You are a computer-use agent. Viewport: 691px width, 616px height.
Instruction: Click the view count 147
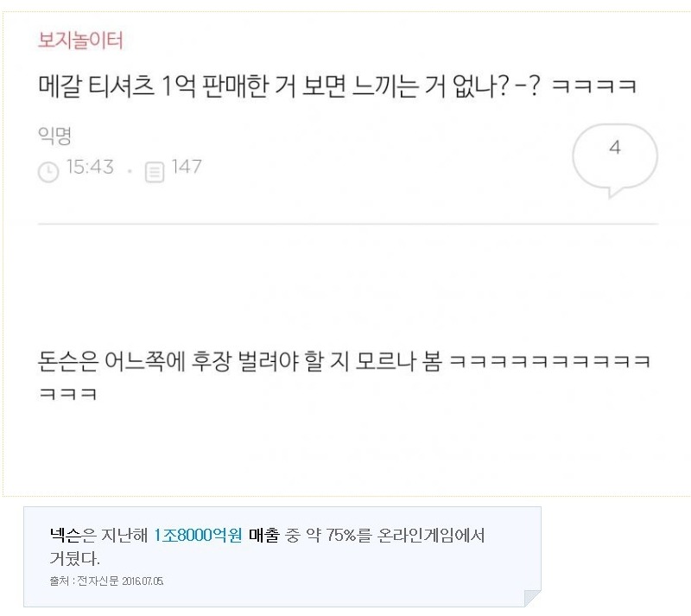tap(188, 168)
